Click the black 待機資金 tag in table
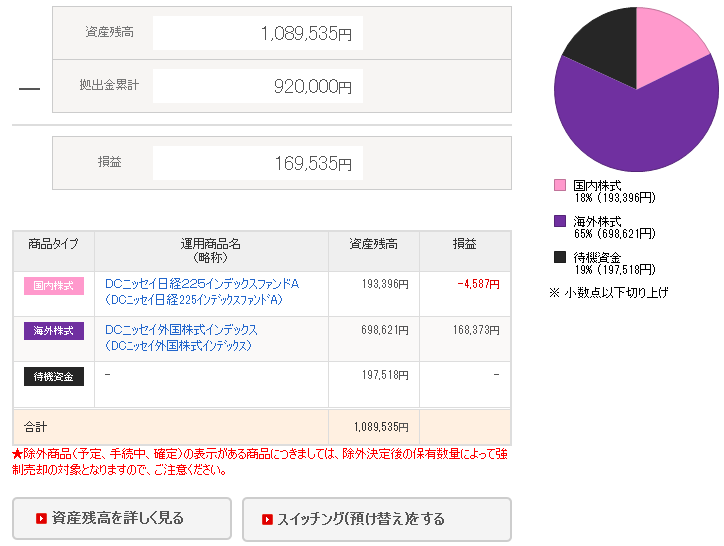The height and width of the screenshot is (546, 724). pos(54,376)
